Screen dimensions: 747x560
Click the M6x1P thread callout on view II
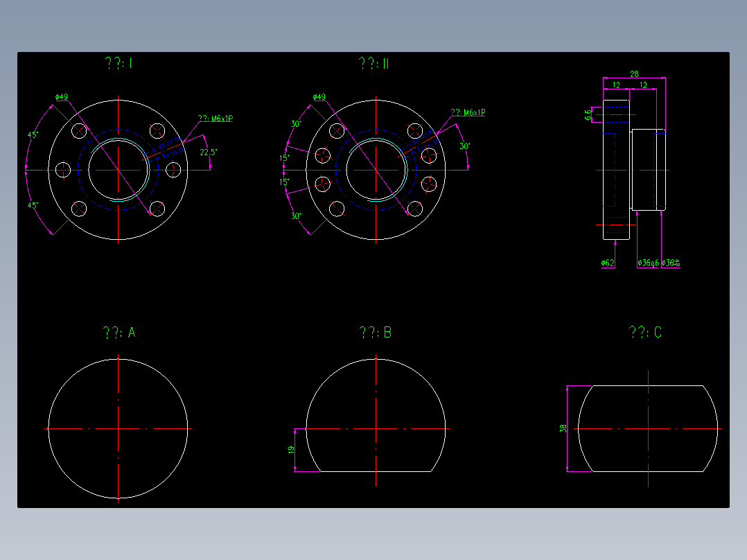point(468,110)
